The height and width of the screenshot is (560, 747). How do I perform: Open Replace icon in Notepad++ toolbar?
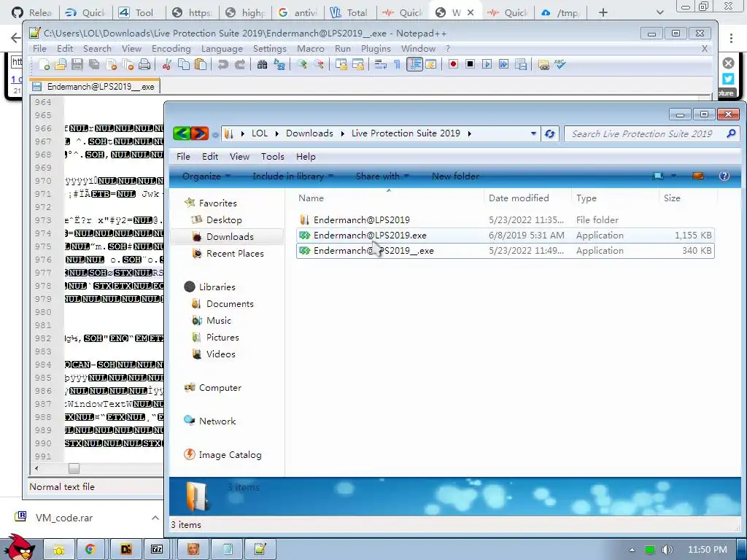click(x=279, y=65)
